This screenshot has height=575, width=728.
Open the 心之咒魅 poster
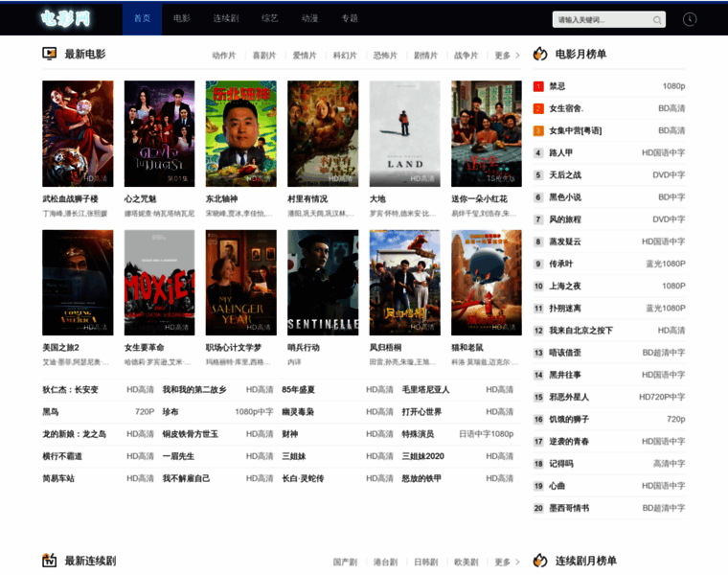click(159, 134)
